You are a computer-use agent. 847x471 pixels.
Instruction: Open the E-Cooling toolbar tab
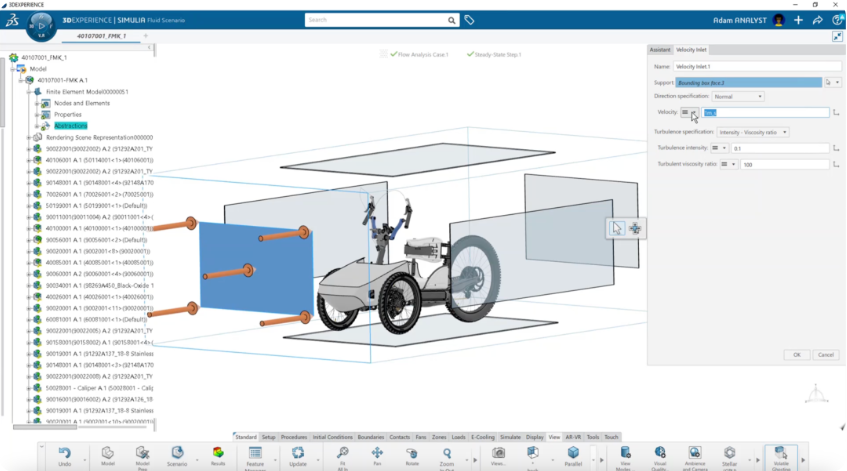coord(482,437)
